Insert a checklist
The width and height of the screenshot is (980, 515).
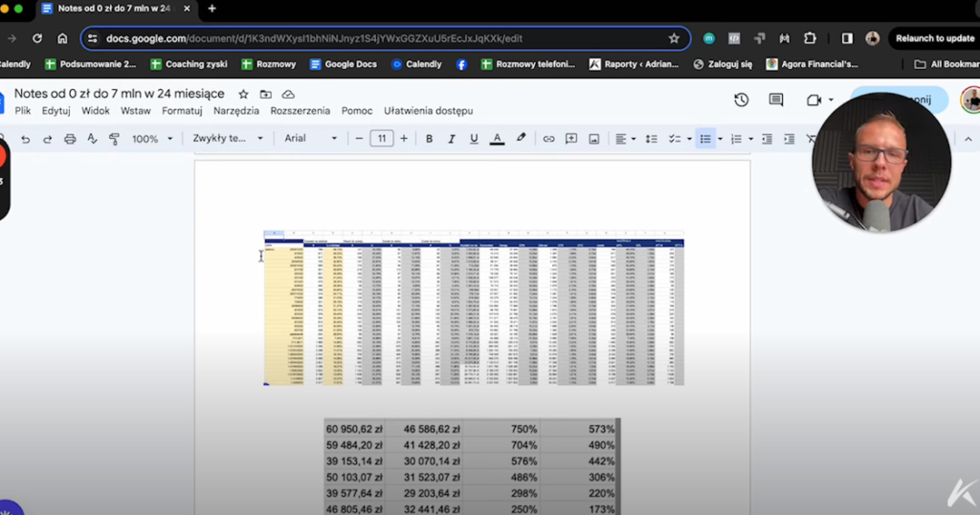(x=675, y=139)
